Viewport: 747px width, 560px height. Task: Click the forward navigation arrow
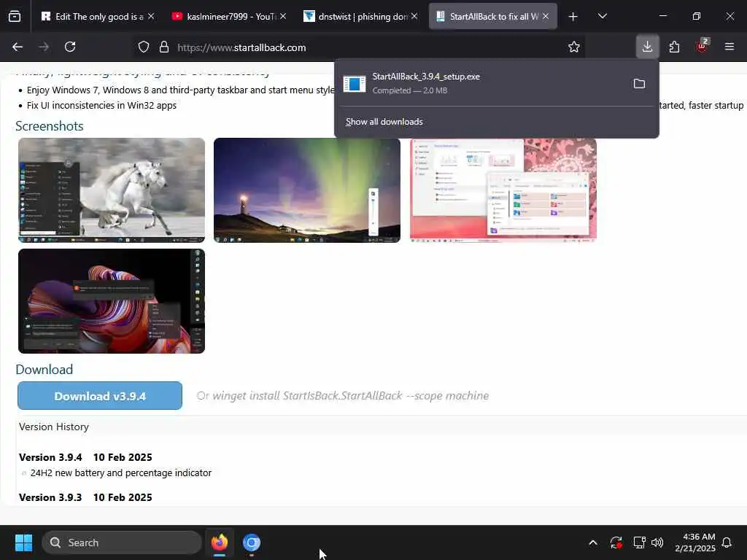[x=44, y=47]
